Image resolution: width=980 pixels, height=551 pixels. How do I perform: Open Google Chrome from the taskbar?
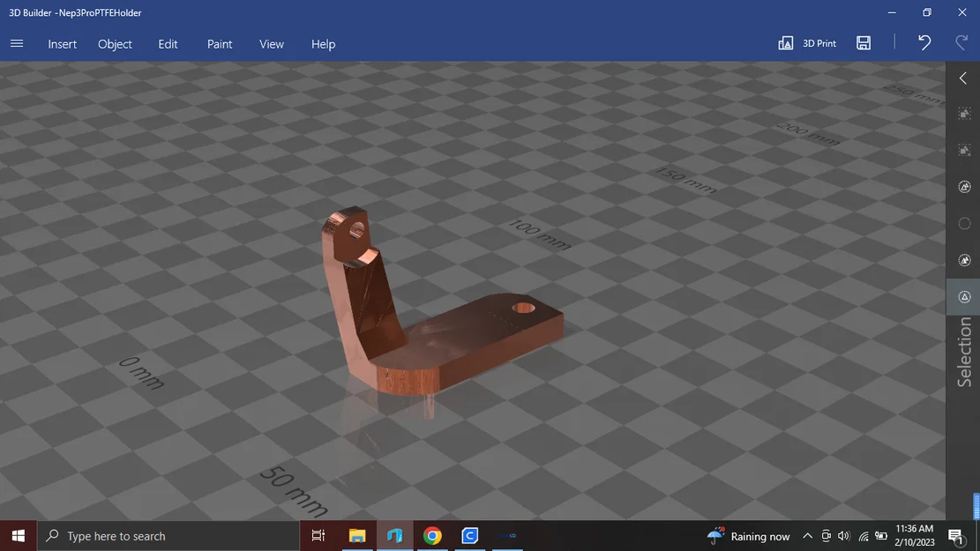tap(432, 536)
